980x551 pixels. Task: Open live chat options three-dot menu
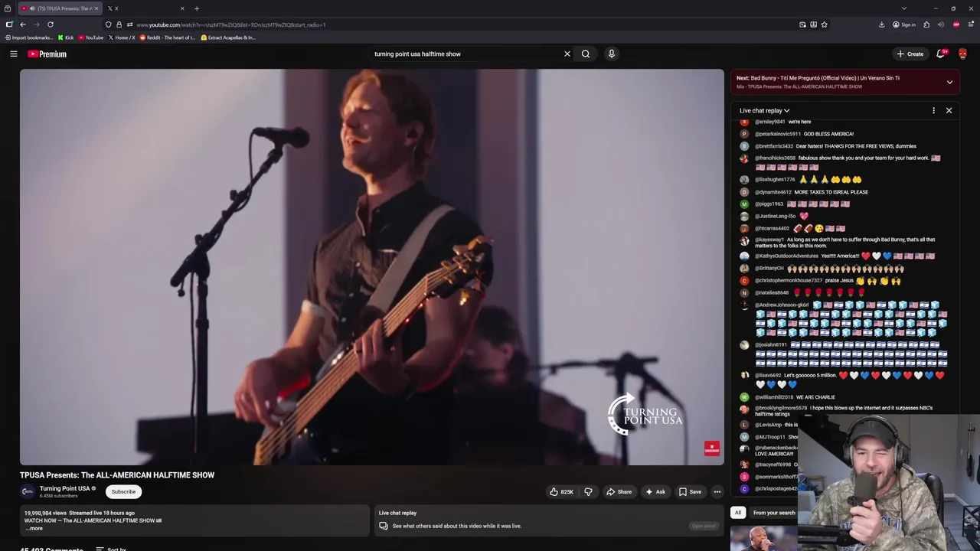(933, 110)
